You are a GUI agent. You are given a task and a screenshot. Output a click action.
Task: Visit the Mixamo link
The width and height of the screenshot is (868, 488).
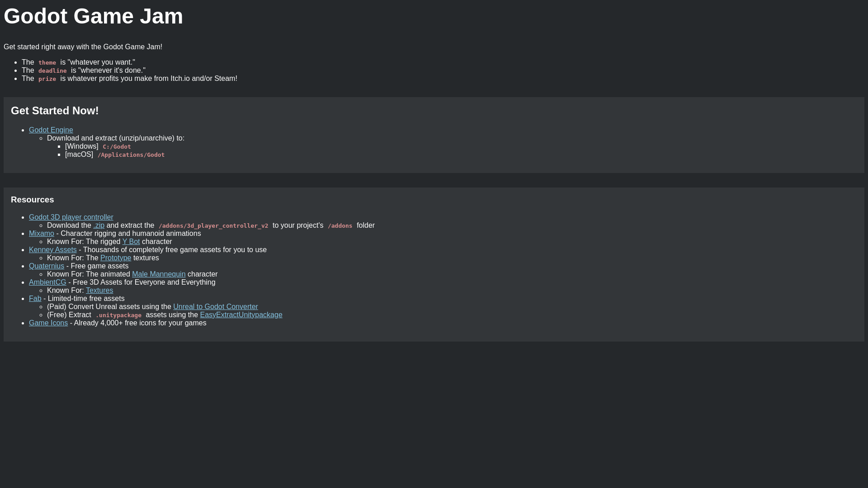42,234
